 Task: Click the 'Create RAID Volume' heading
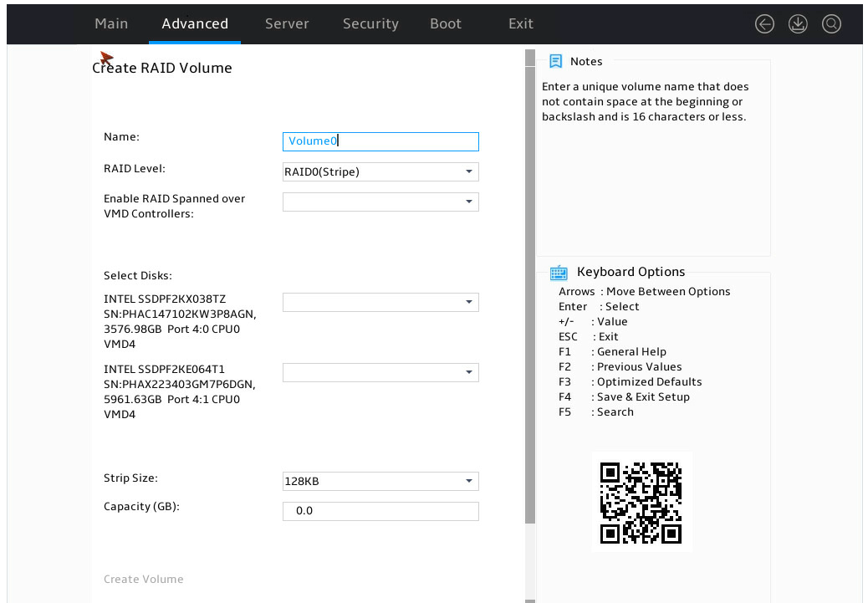[161, 68]
